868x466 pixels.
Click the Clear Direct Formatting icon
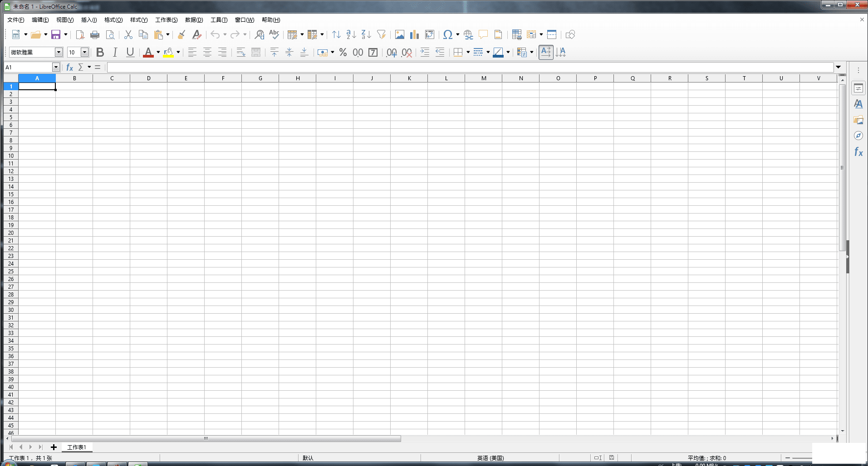click(196, 34)
